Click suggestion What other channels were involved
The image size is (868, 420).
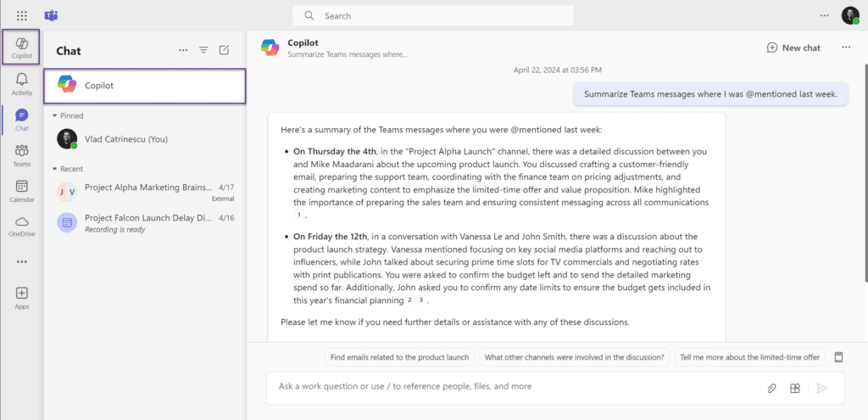click(575, 357)
